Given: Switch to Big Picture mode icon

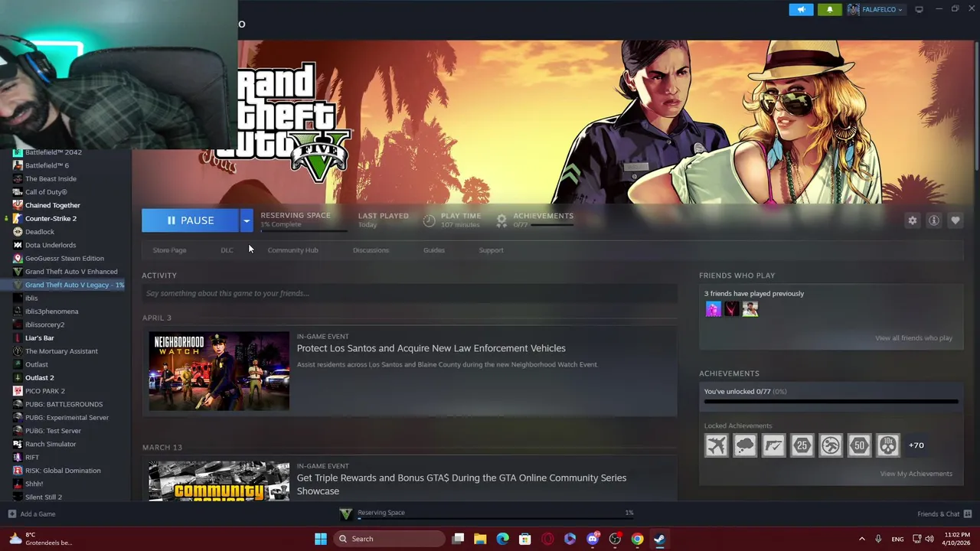Looking at the screenshot, I should click(919, 9).
